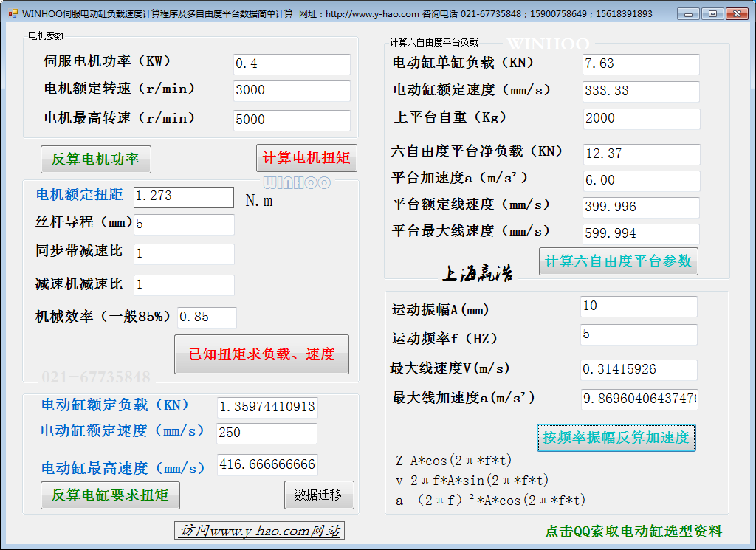Click 按频率振幅反算加速度 button
Screen dimensions: 756x550
616,438
